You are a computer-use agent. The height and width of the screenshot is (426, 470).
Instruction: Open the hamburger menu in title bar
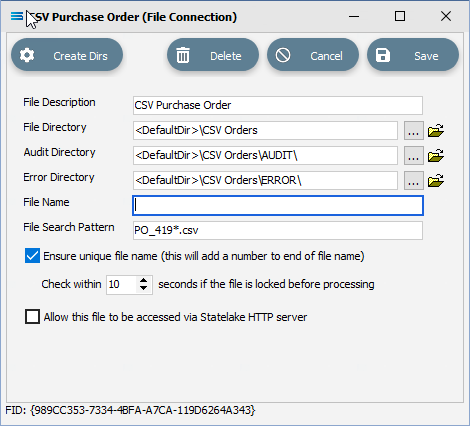pos(17,16)
